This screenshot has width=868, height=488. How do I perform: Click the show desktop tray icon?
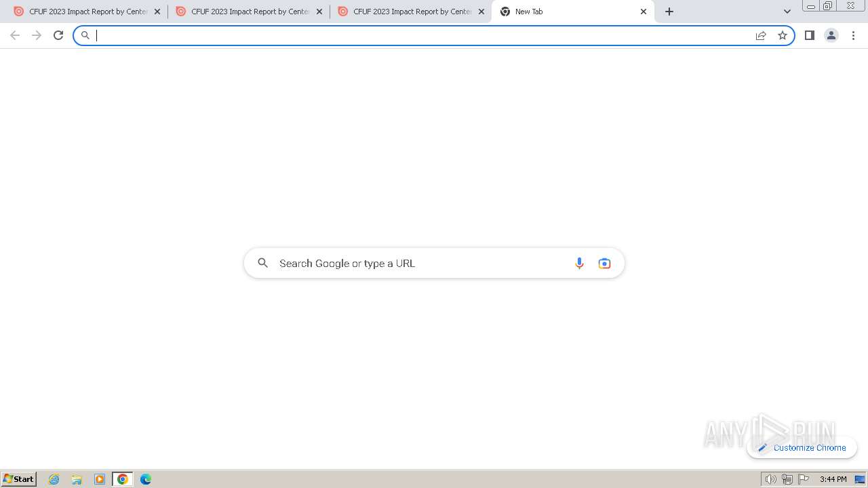click(x=860, y=479)
